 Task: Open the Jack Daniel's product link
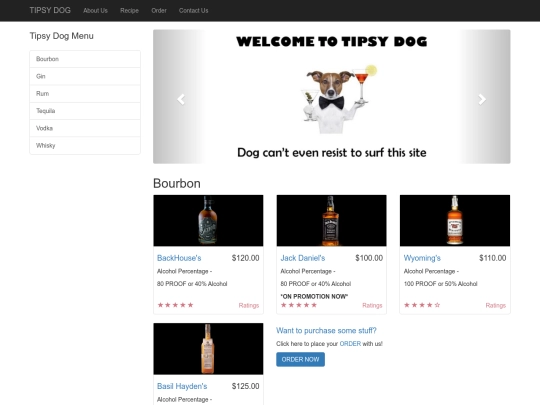click(303, 258)
